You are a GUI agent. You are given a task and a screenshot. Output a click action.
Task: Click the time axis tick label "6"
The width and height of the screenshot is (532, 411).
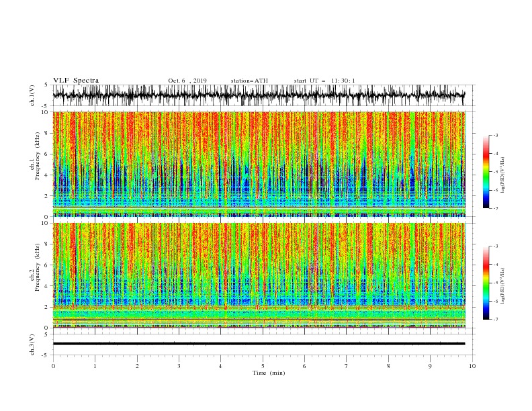point(304,366)
